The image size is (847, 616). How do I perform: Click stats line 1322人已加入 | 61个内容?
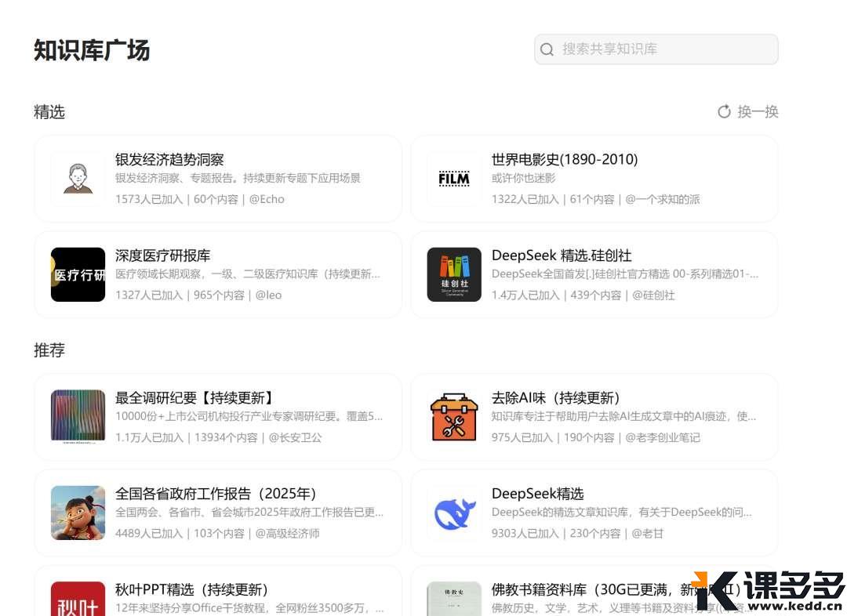coord(595,199)
